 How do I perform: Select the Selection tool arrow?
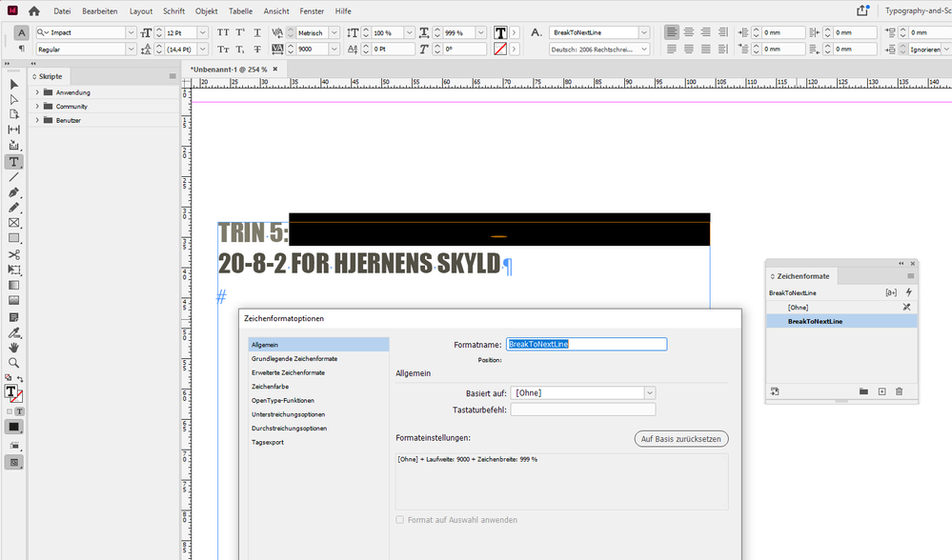click(x=14, y=85)
